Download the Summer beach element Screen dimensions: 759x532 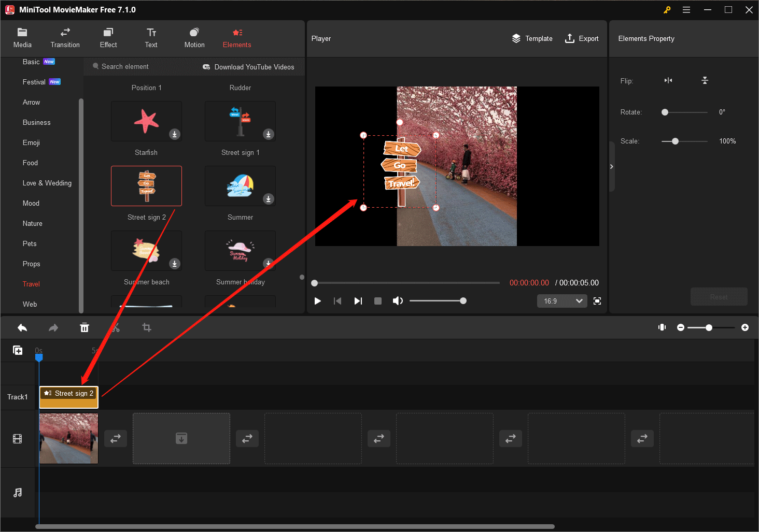[175, 264]
